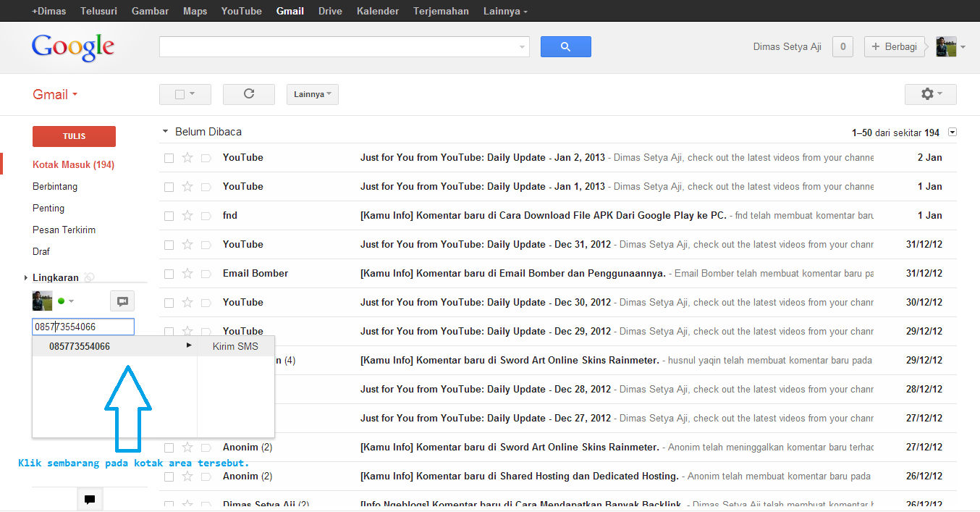Open the settings gear menu

(930, 94)
